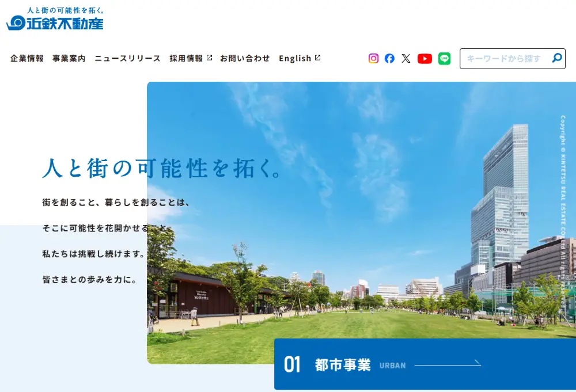Open the LINE social icon
576x392 pixels.
[444, 58]
